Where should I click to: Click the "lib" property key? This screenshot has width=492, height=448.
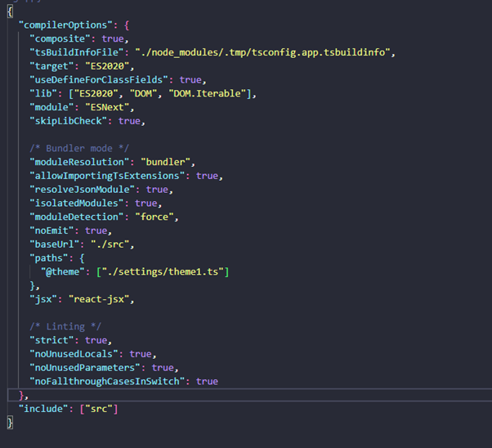[43, 93]
